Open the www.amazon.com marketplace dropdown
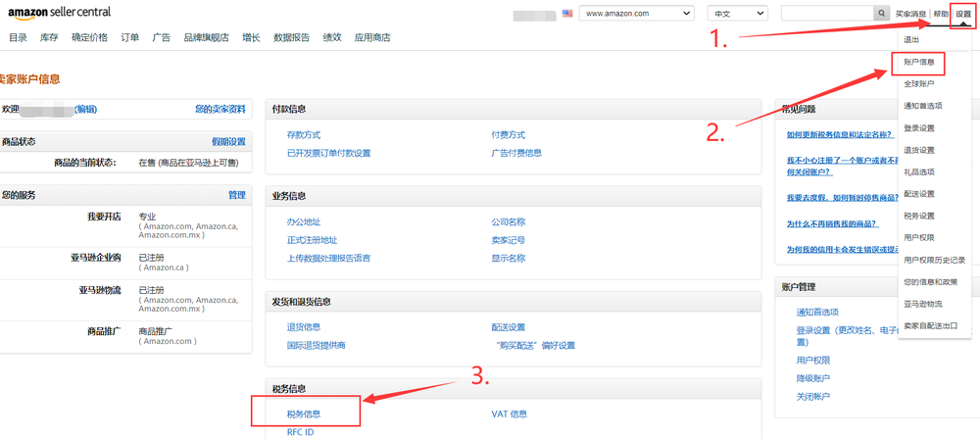 click(637, 13)
